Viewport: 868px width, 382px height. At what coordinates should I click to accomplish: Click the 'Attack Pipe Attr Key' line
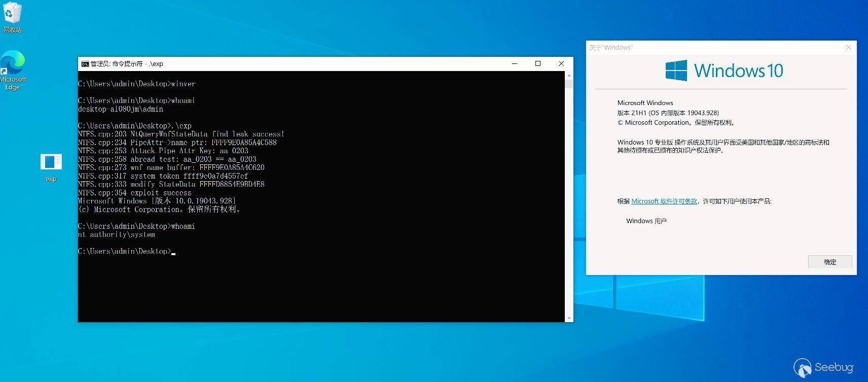coord(163,151)
